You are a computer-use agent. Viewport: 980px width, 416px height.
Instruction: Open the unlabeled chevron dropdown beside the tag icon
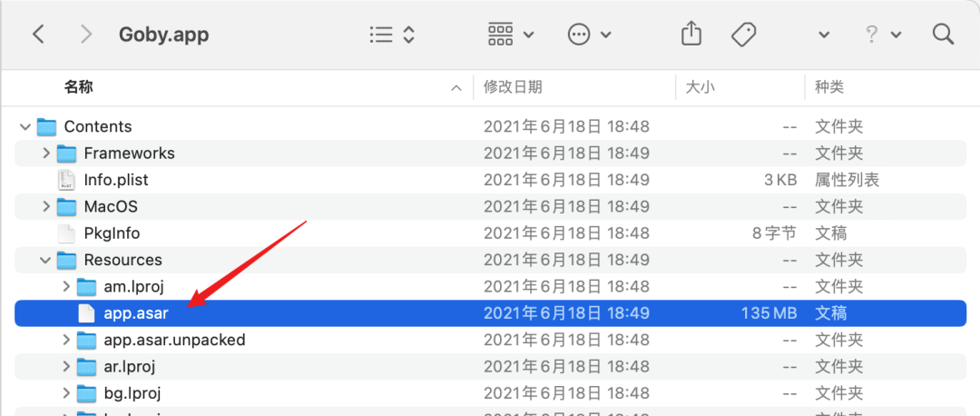[x=824, y=35]
